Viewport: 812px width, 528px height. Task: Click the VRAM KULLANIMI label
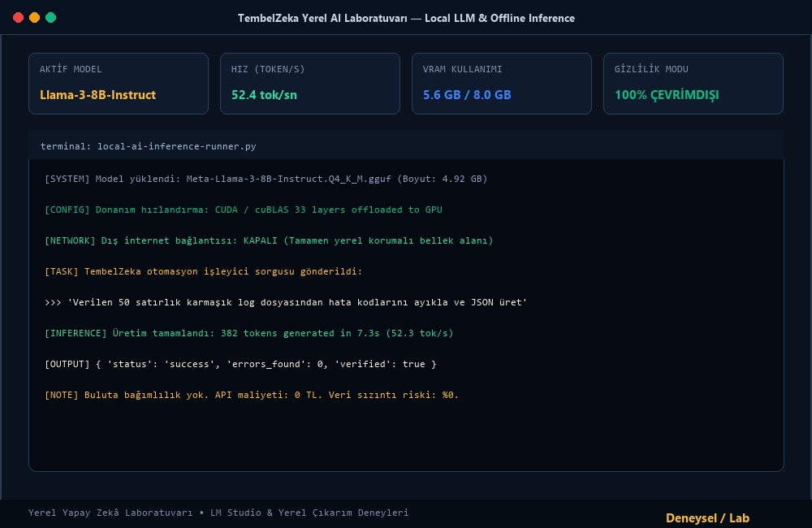click(x=463, y=69)
